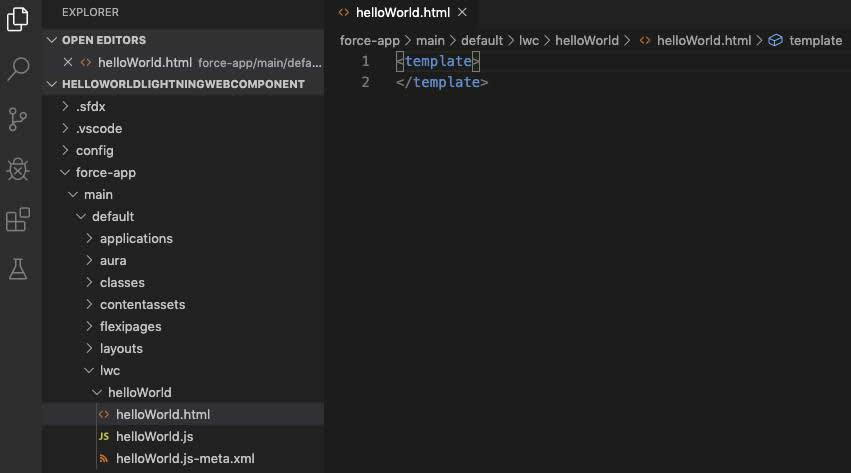Screen dimensions: 851x473
Task: Collapse the Open Editors section
Action: 52,40
